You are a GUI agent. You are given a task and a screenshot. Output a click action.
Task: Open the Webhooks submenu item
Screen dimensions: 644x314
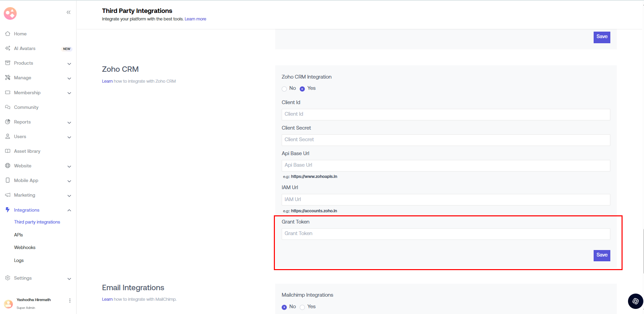point(25,247)
